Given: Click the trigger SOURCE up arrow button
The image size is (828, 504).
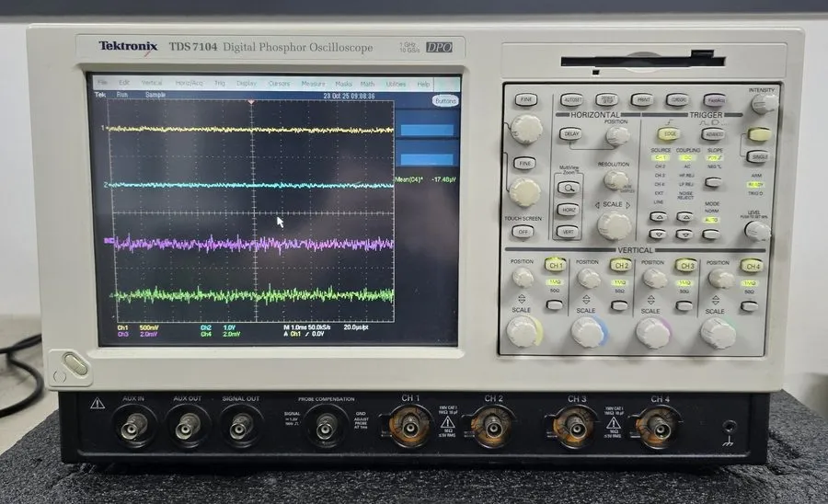Looking at the screenshot, I should (658, 216).
